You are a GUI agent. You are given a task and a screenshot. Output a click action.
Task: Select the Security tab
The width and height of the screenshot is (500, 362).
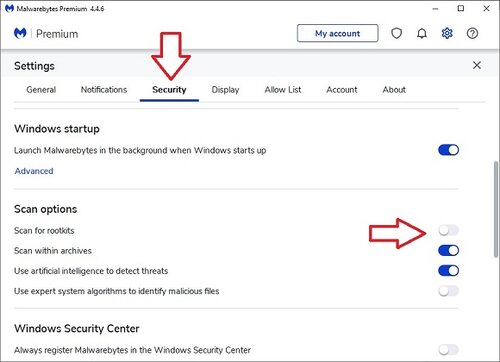pyautogui.click(x=169, y=90)
